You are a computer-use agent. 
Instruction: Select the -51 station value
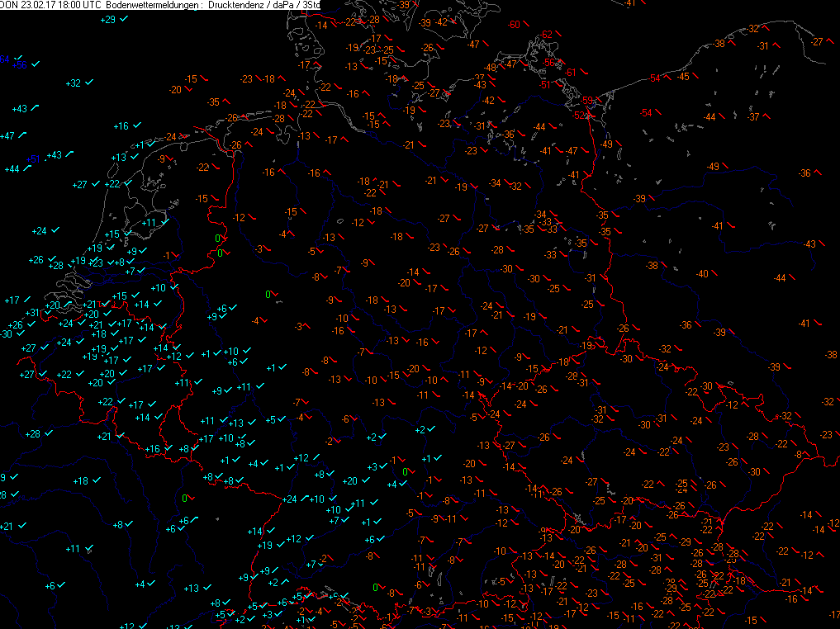[x=545, y=84]
